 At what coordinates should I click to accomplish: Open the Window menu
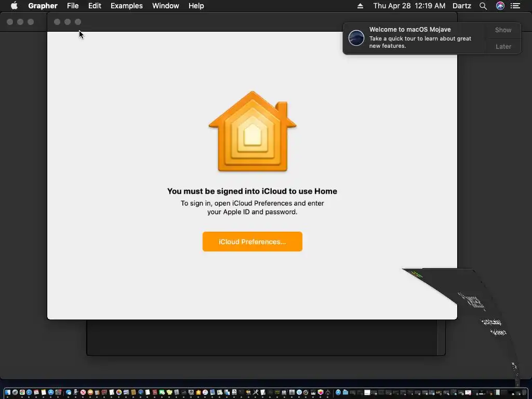pos(166,6)
